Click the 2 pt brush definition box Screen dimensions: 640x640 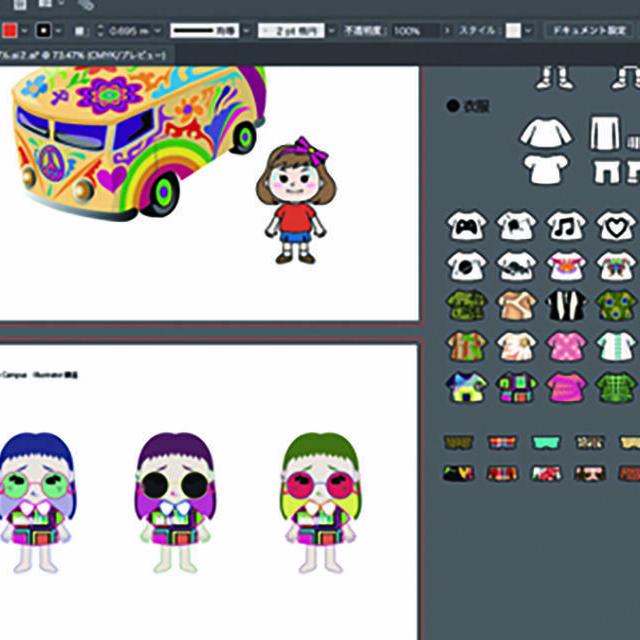[x=291, y=31]
